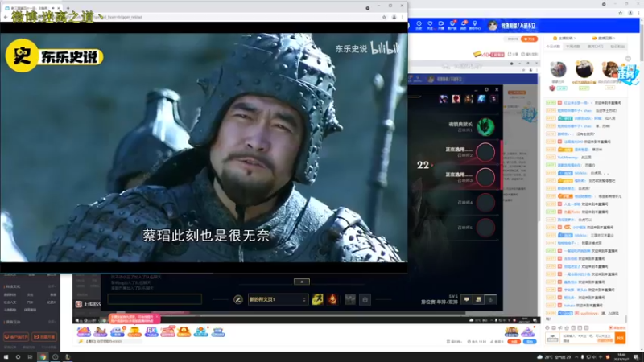Click the 分享 share link under the title
The height and width of the screenshot is (362, 644).
(513, 54)
